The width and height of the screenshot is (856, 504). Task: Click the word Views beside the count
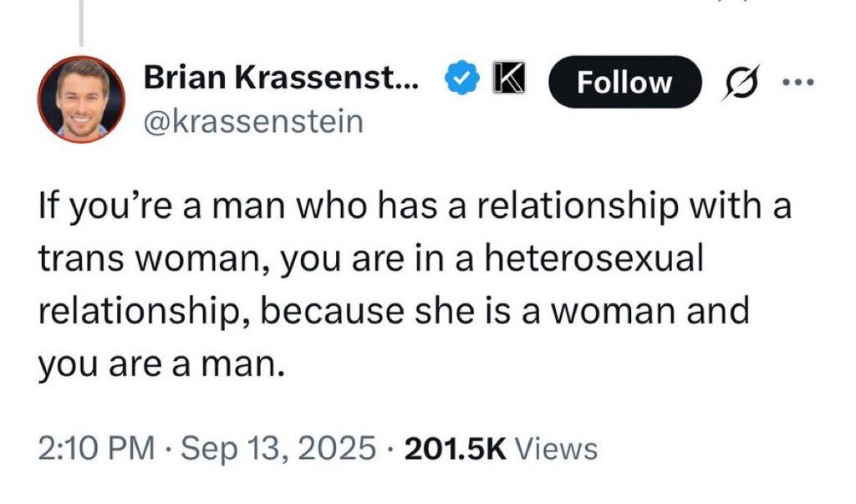[x=556, y=449]
